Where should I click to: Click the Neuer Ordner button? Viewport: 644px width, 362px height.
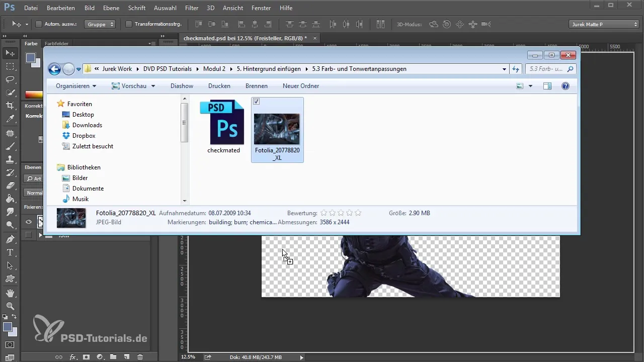(301, 86)
